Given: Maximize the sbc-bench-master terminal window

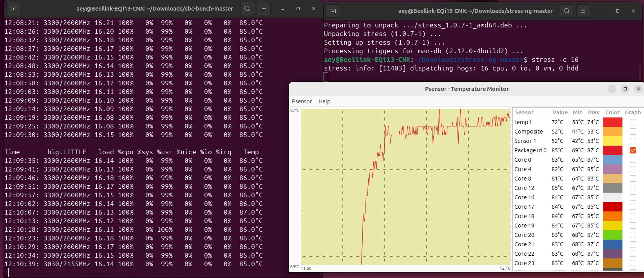Looking at the screenshot, I should point(298,9).
